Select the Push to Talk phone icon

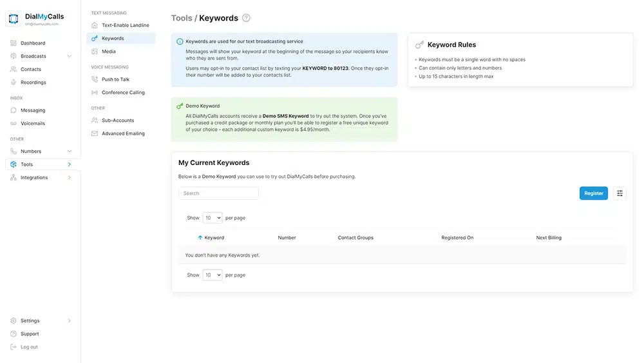point(95,79)
